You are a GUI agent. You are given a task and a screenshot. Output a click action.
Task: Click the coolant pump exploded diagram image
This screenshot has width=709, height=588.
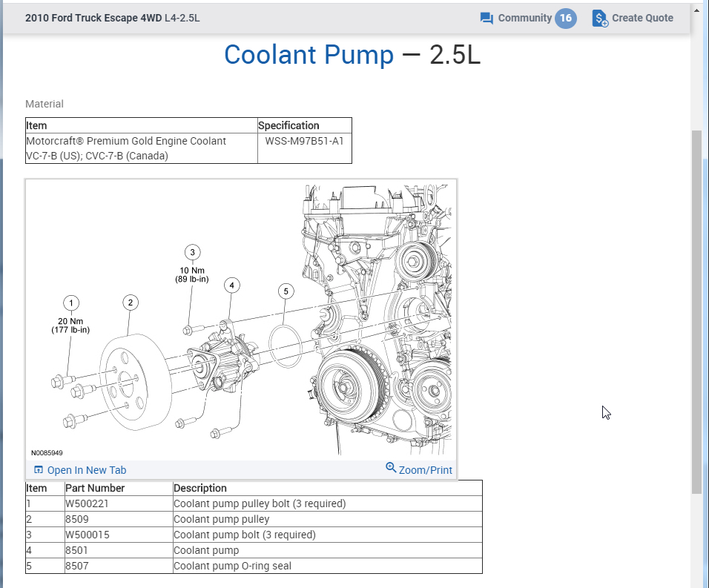[x=241, y=320]
